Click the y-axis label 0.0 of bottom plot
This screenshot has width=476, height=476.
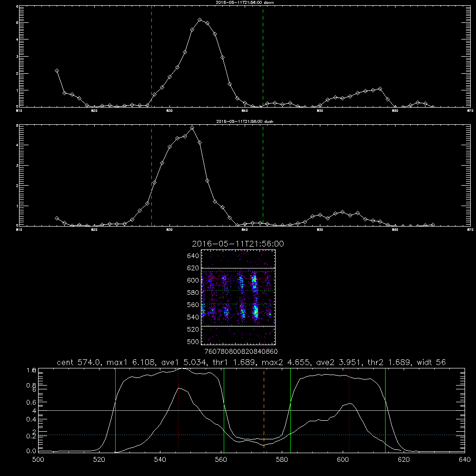31,451
